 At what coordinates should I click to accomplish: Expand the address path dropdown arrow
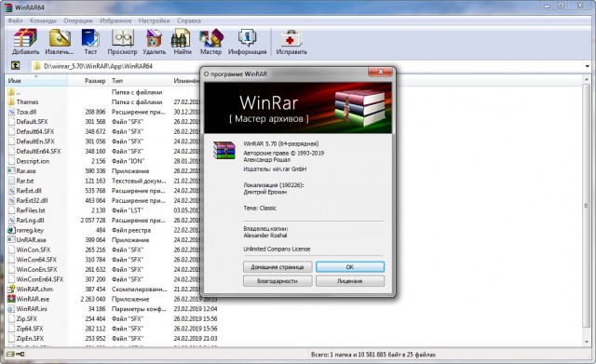coord(588,66)
